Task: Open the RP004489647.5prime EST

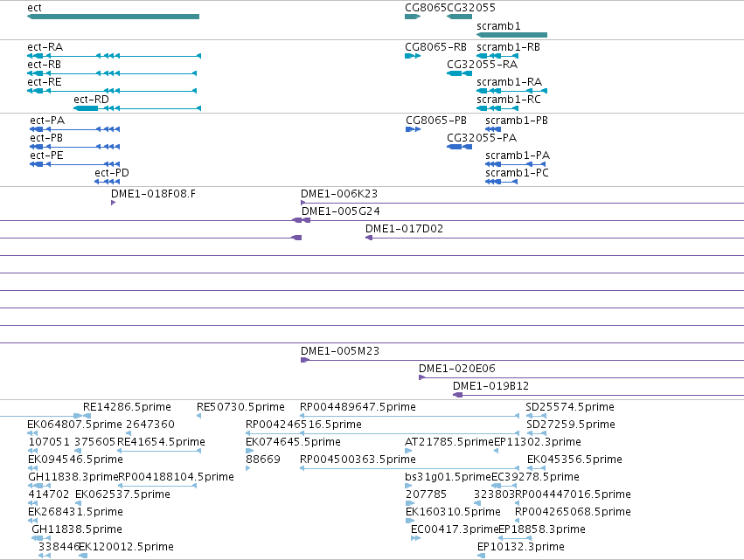Action: (409, 416)
